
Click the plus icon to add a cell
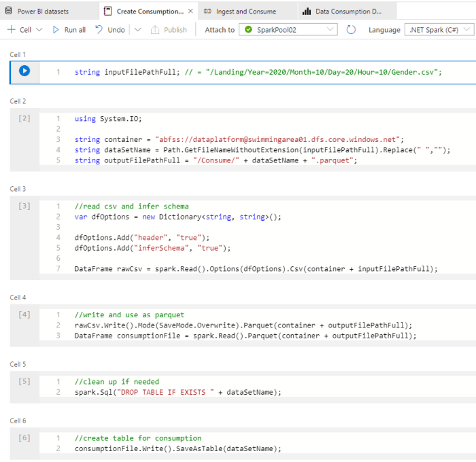point(12,30)
